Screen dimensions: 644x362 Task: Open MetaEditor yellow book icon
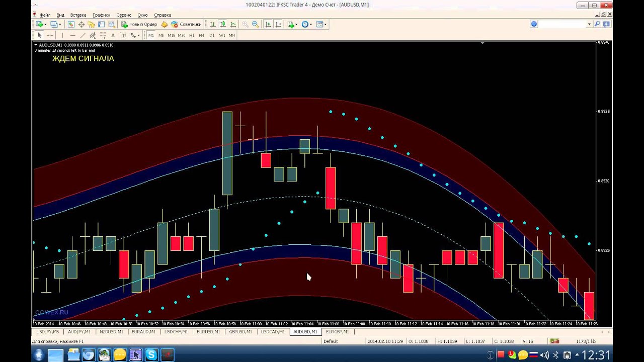coord(164,24)
